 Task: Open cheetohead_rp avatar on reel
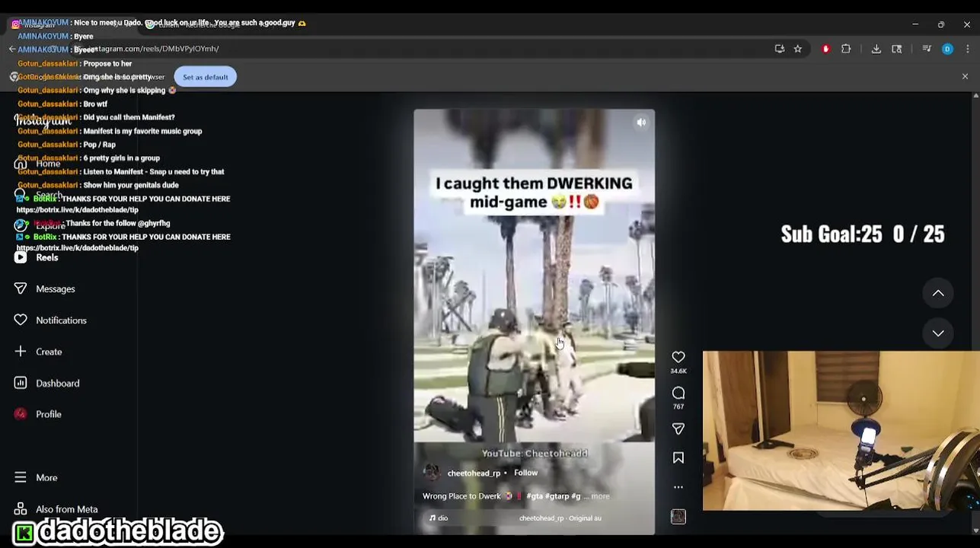click(432, 473)
